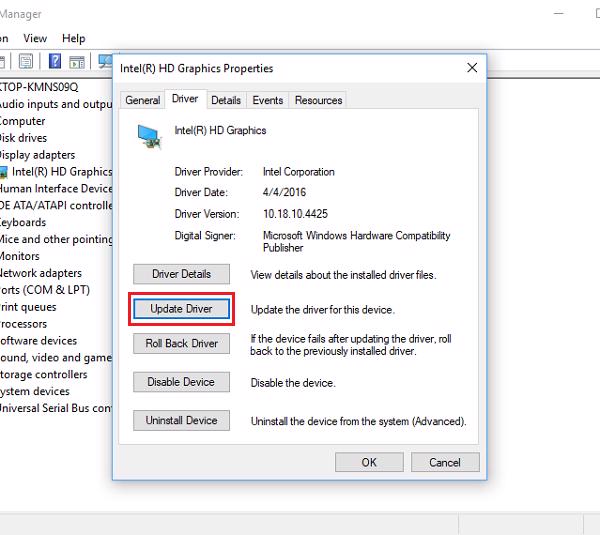The image size is (600, 535).
Task: Close the Intel(R) HD Graphics Properties dialog
Action: point(472,68)
